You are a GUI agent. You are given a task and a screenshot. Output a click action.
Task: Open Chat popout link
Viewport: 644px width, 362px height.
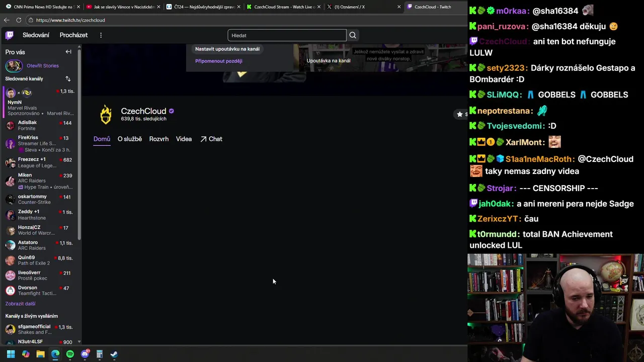click(x=211, y=139)
